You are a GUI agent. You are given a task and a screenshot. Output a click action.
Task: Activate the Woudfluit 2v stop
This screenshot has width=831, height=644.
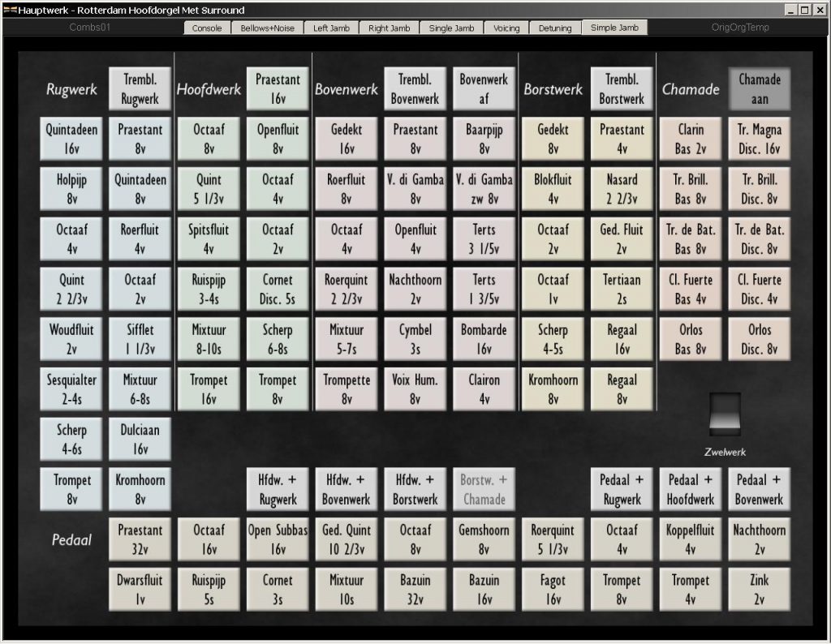tap(71, 339)
